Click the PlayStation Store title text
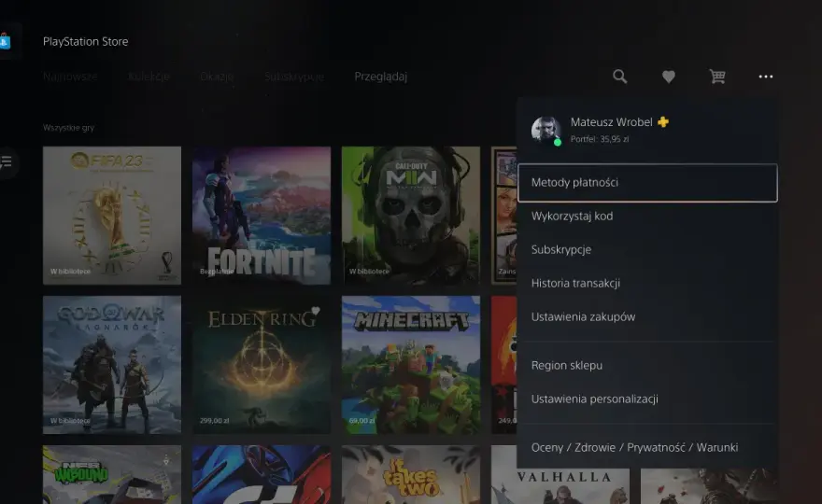Screen dimensions: 822x504 [85, 41]
